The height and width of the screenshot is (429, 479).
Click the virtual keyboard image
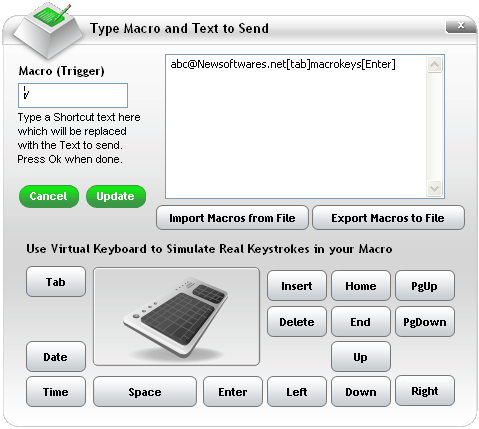pos(176,317)
